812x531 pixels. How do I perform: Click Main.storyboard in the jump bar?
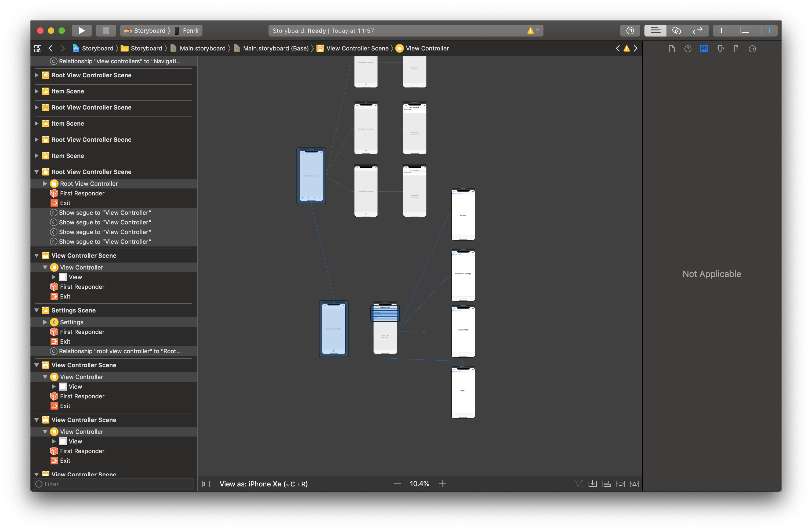point(202,48)
